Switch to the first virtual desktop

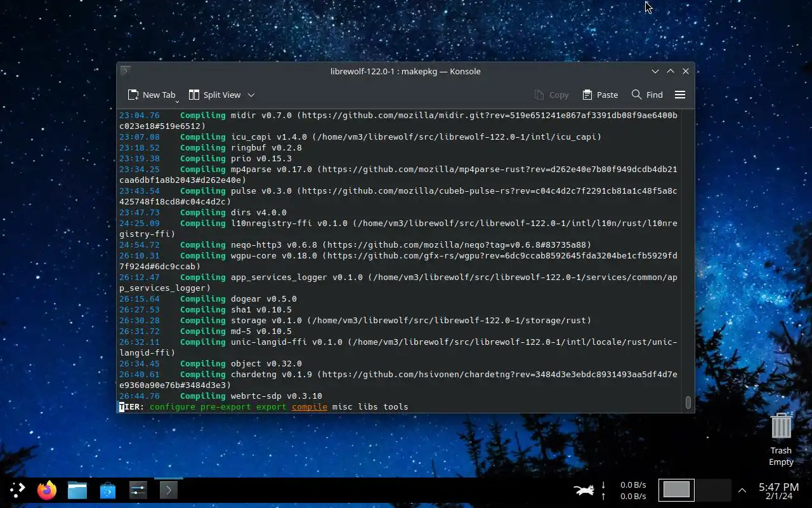pos(676,490)
